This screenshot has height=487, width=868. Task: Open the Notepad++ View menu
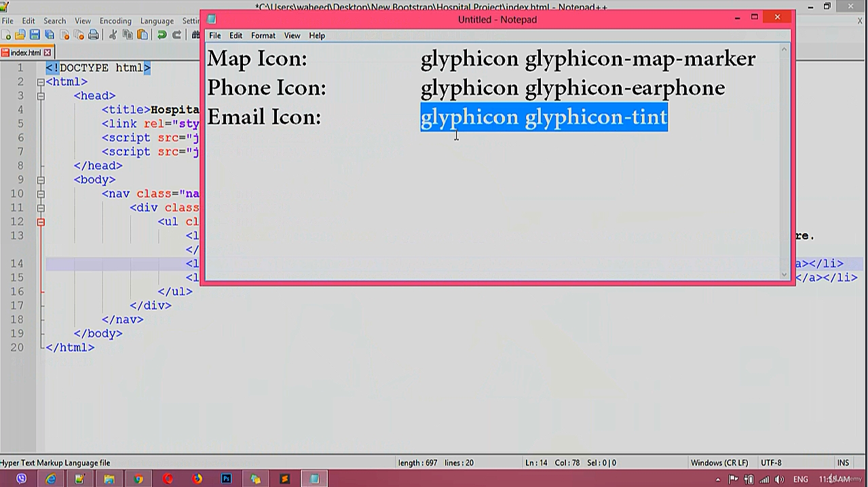(x=83, y=21)
